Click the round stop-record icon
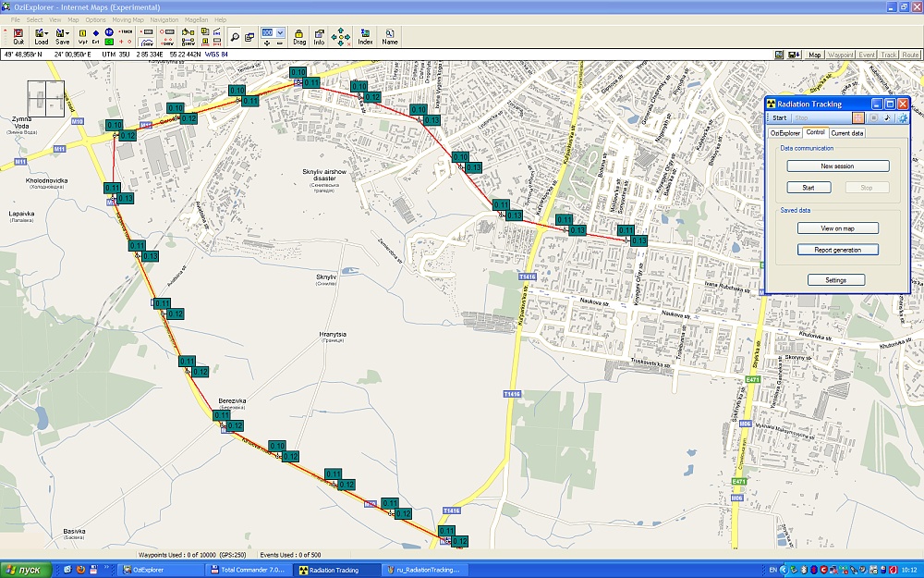The width and height of the screenshot is (924, 578). (873, 118)
